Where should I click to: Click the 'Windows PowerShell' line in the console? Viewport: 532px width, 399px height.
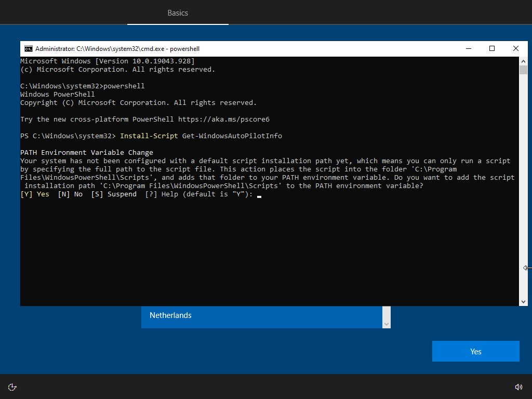coord(57,95)
